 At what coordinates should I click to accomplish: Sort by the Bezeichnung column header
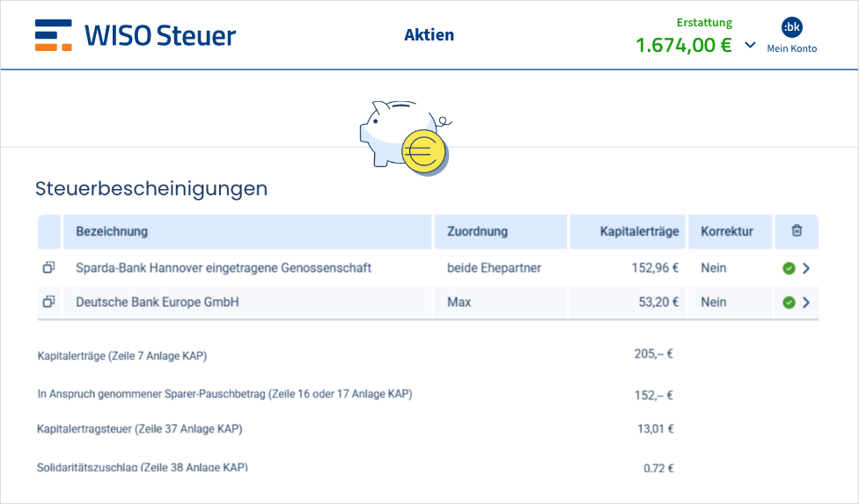point(112,231)
